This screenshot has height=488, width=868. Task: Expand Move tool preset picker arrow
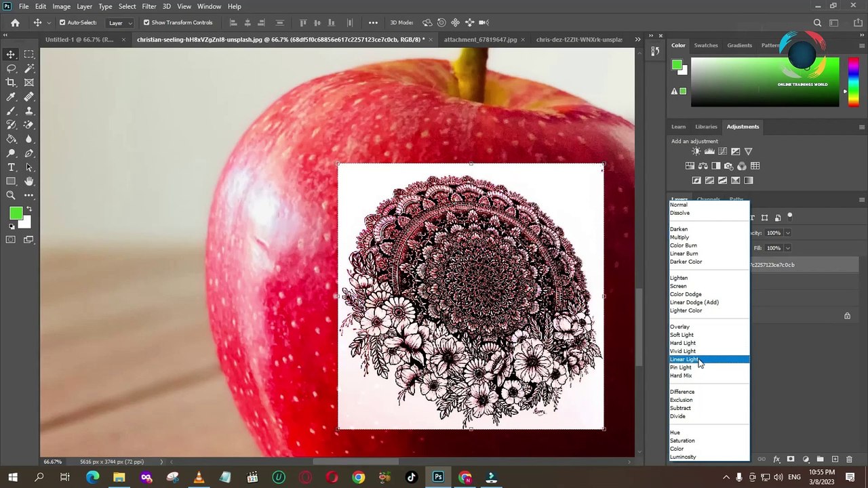click(x=49, y=23)
